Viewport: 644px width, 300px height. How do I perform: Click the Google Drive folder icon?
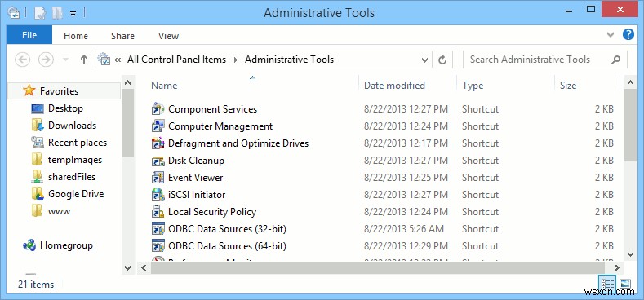click(38, 194)
